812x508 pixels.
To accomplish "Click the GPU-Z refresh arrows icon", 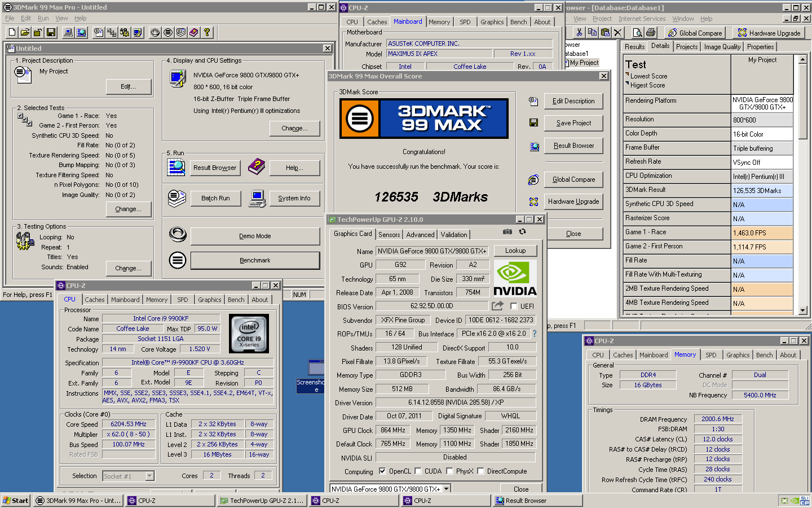I will pyautogui.click(x=523, y=231).
